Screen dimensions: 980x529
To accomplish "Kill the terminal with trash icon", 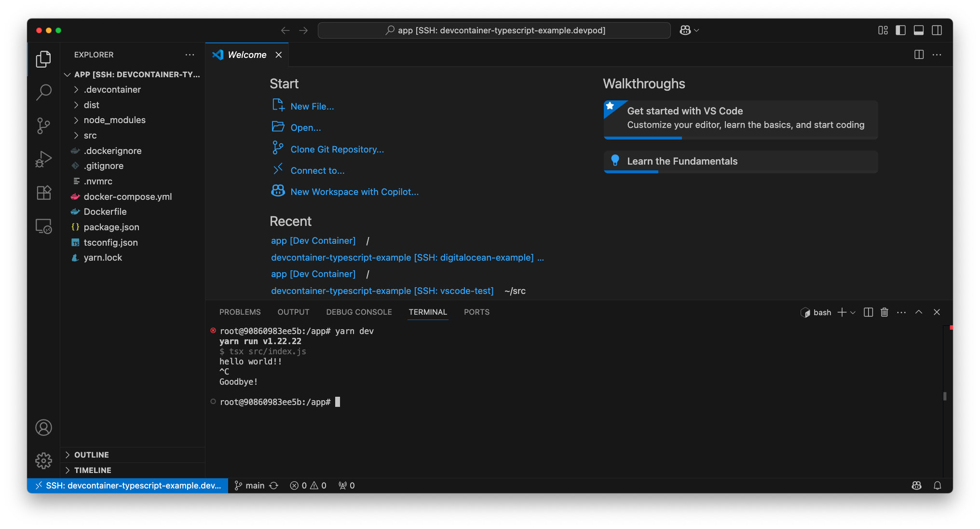I will pos(884,312).
